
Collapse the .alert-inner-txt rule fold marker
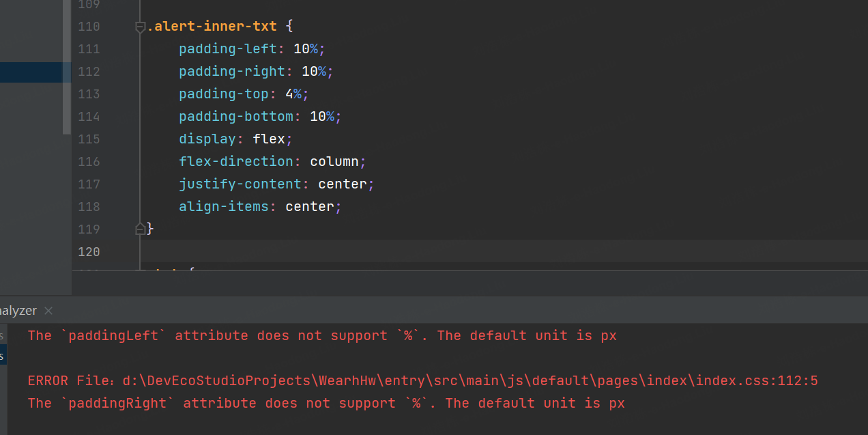(141, 27)
